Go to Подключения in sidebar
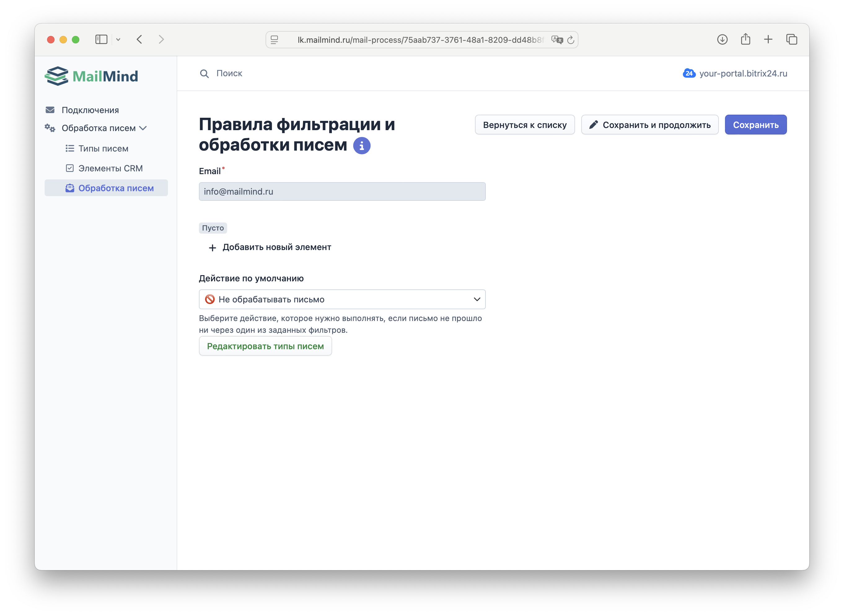Image resolution: width=844 pixels, height=616 pixels. click(x=90, y=110)
